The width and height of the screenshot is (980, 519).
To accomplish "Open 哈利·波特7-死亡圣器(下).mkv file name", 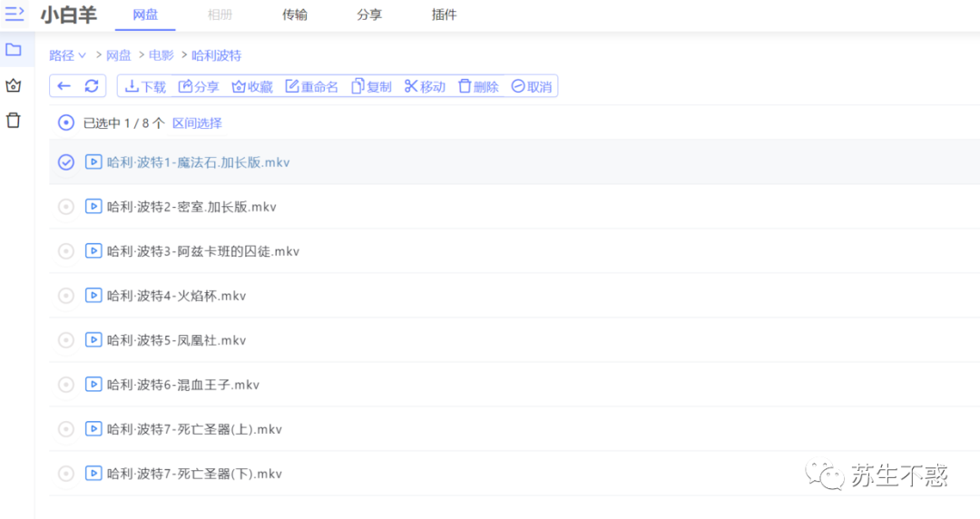I will point(194,474).
